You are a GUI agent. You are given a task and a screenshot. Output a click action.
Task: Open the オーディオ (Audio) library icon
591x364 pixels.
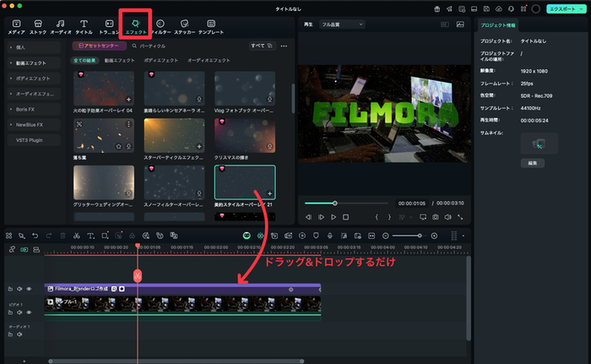pyautogui.click(x=61, y=25)
